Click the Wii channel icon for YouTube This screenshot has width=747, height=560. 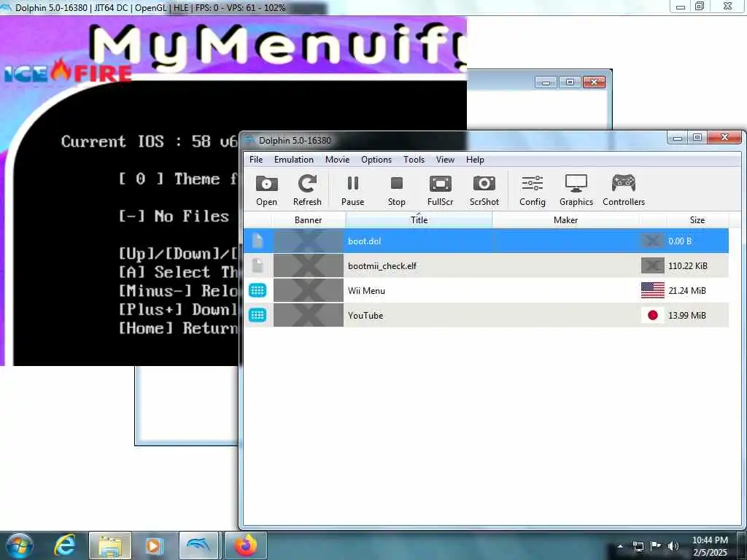(x=258, y=315)
